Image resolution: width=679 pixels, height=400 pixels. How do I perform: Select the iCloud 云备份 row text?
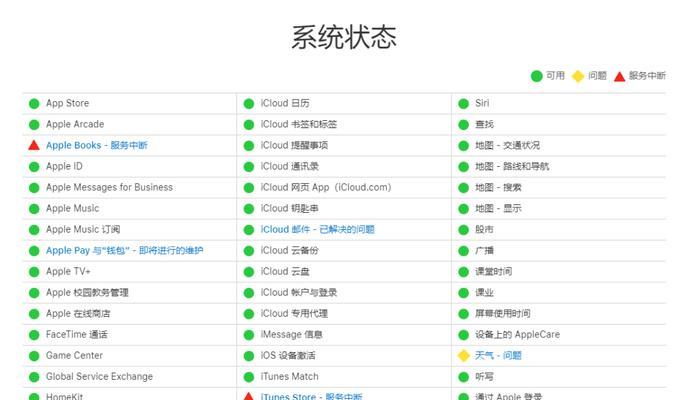click(289, 251)
